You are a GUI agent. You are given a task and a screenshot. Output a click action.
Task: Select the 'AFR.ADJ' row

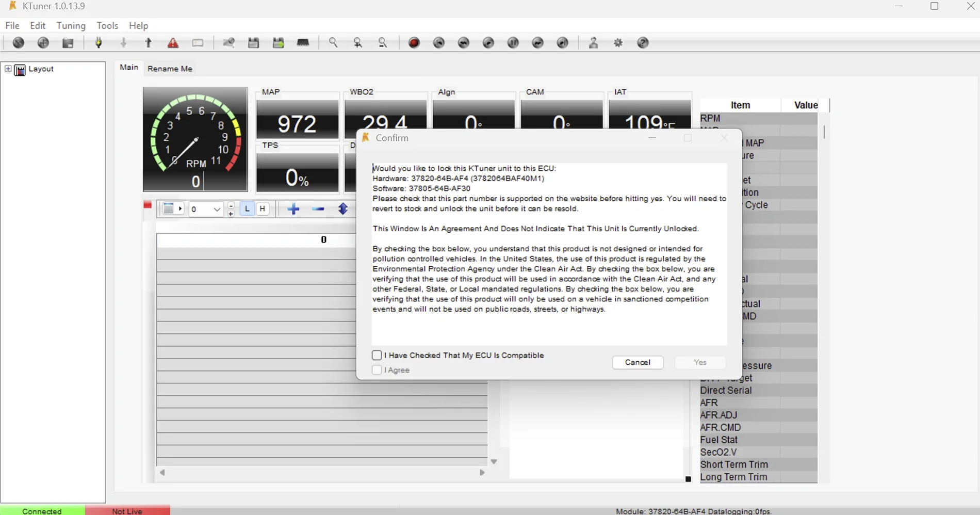758,415
